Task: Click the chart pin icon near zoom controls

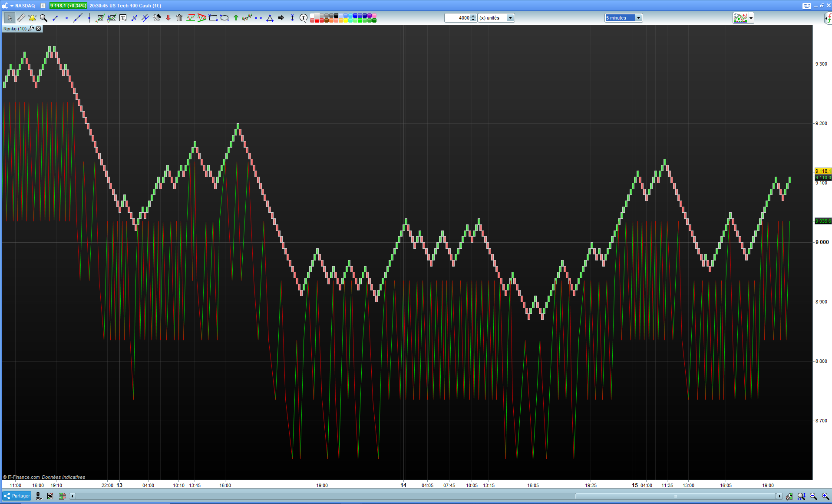Action: (789, 496)
